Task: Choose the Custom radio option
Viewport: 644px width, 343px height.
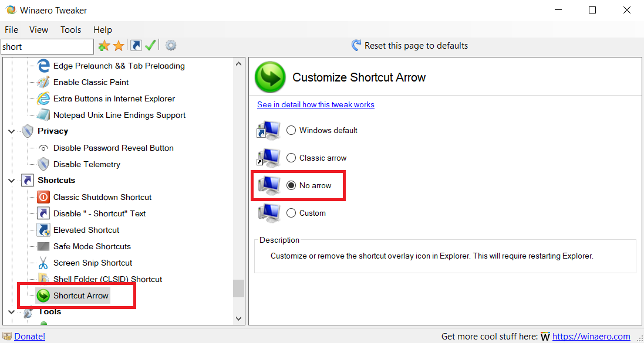Action: (x=291, y=213)
